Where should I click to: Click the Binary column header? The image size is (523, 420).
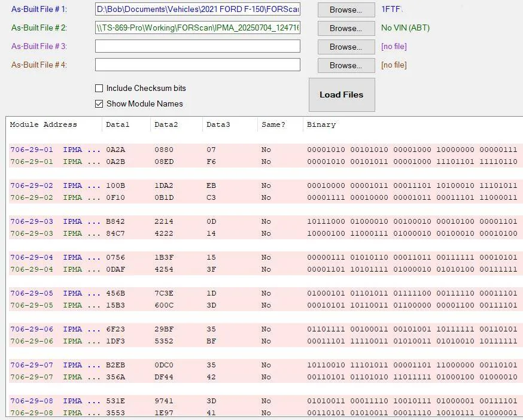[321, 124]
